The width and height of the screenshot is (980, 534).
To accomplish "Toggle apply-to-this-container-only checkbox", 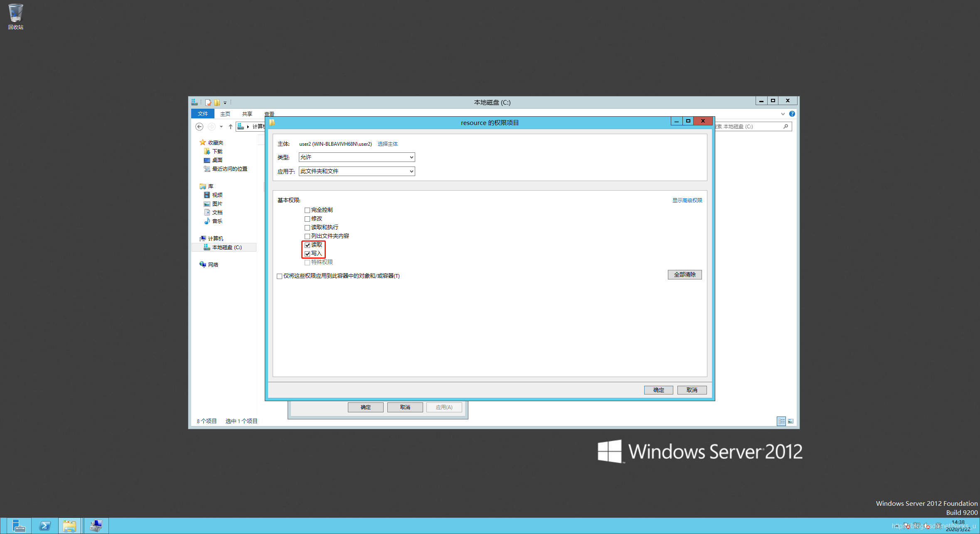I will click(x=280, y=276).
